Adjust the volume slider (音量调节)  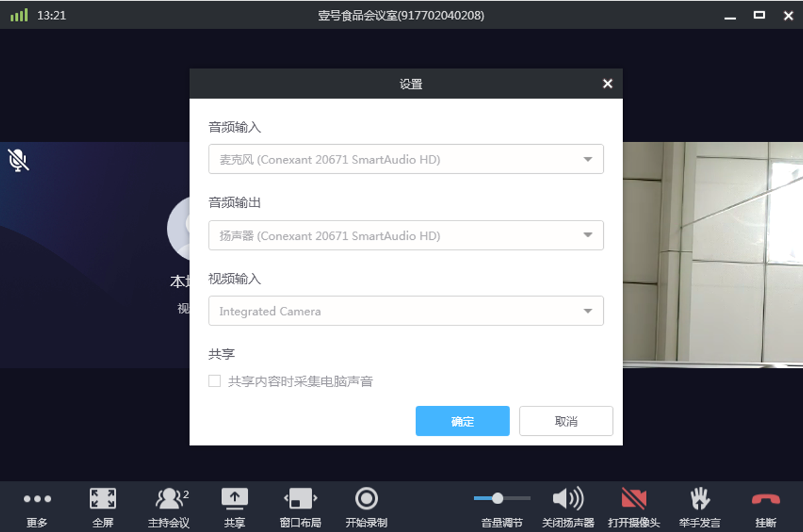497,498
